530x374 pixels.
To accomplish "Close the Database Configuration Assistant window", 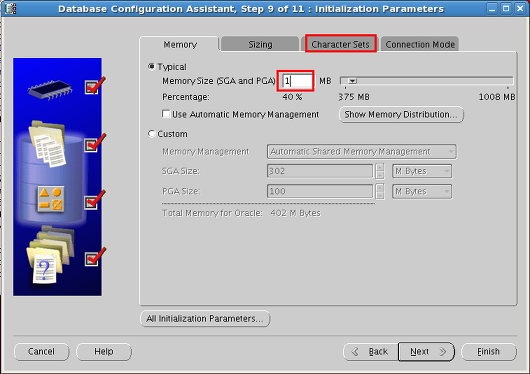I will pos(520,8).
